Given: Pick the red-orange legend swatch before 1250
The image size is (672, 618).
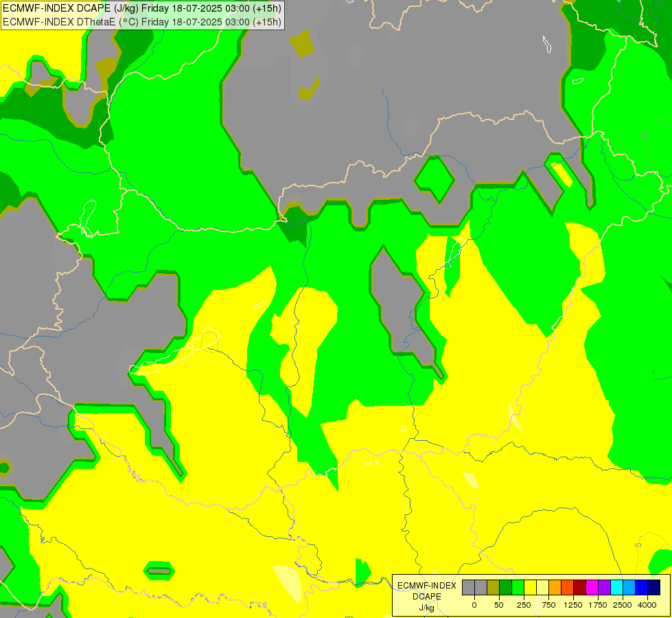Looking at the screenshot, I should pyautogui.click(x=568, y=587).
